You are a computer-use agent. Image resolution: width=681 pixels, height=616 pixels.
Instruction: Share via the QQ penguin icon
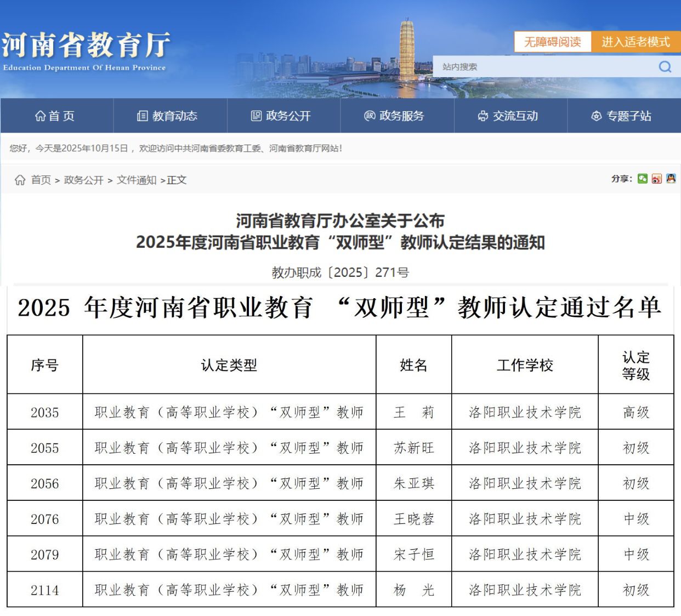[x=671, y=179]
